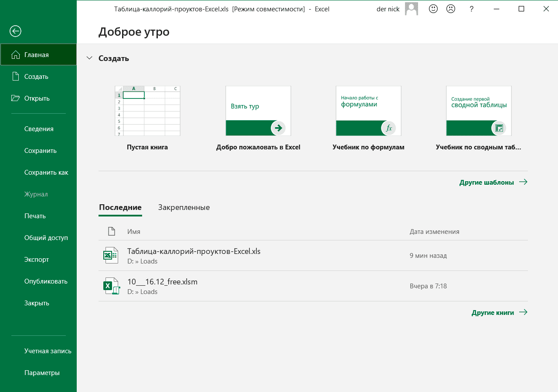Click the Вчера в 7:18 timestamp
Viewport: 558px width, 392px height.
coord(428,286)
